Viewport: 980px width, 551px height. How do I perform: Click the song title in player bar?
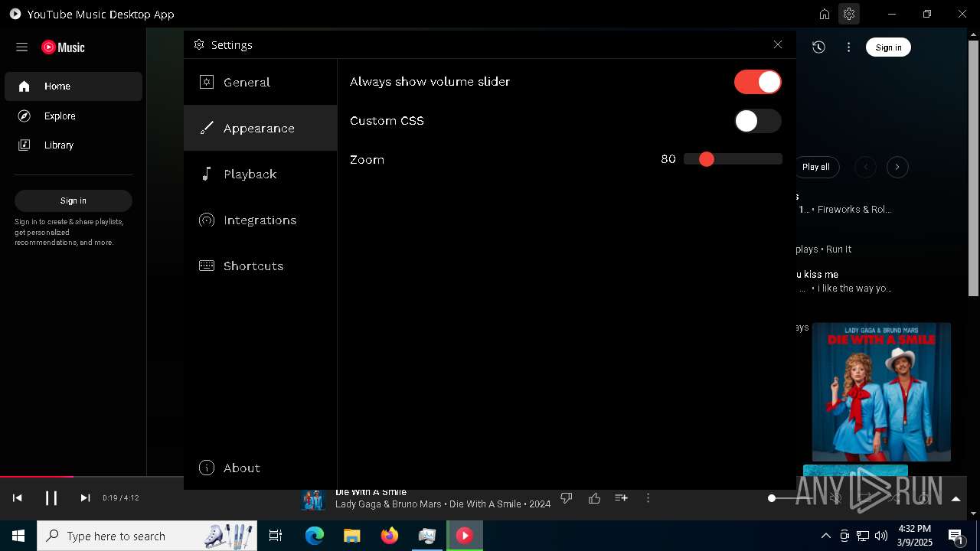[x=371, y=493]
